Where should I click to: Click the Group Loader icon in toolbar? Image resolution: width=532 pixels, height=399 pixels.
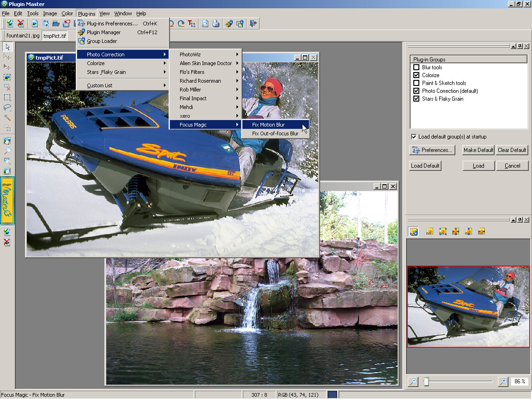(x=240, y=24)
